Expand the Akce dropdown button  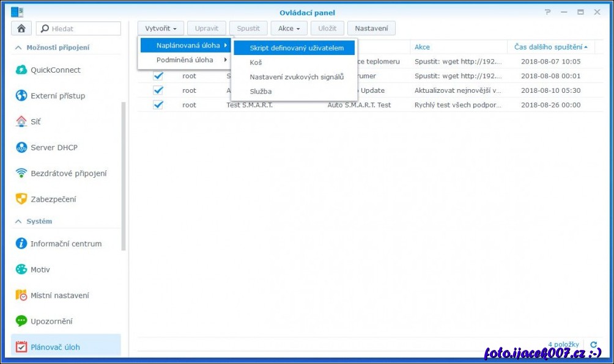[x=289, y=28]
